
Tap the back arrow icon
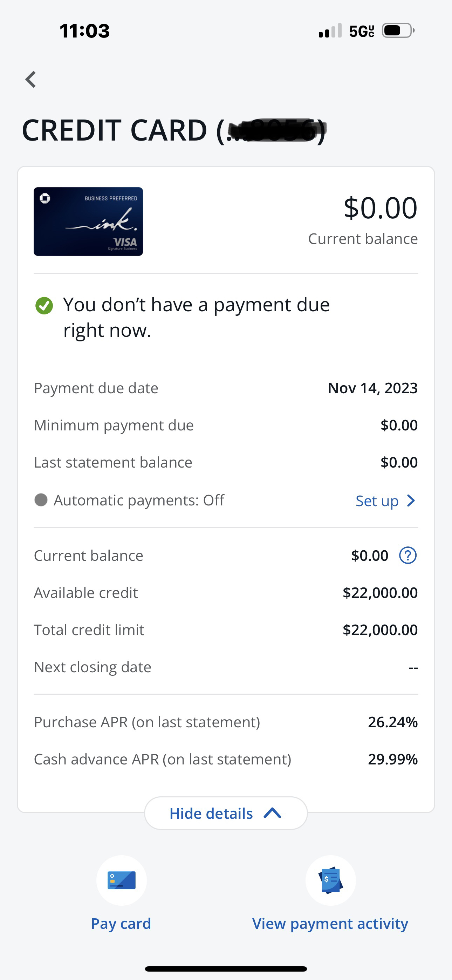[x=31, y=80]
